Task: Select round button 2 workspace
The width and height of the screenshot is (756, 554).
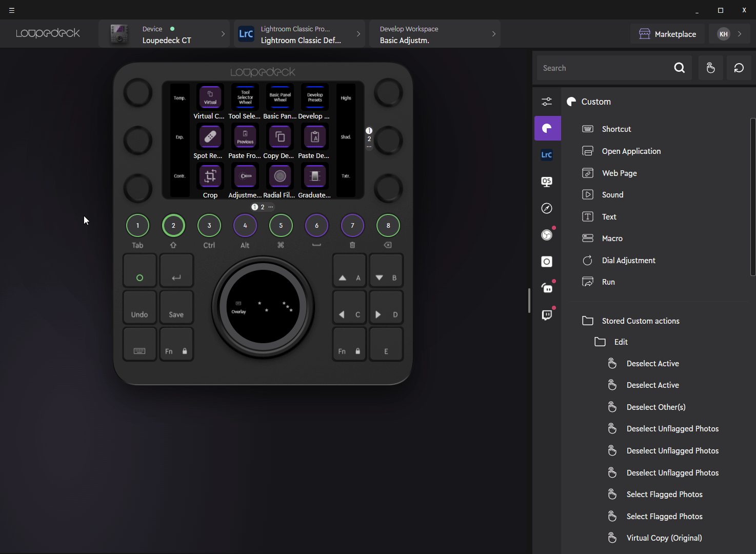Action: coord(173,226)
